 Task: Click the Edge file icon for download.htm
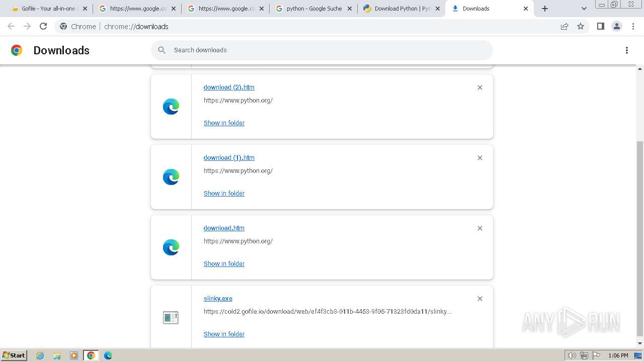coord(171,247)
